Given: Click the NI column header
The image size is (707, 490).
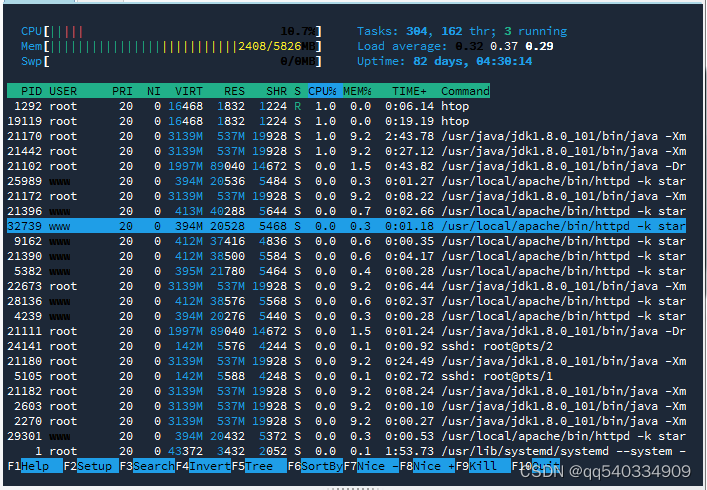Looking at the screenshot, I should pos(154,91).
